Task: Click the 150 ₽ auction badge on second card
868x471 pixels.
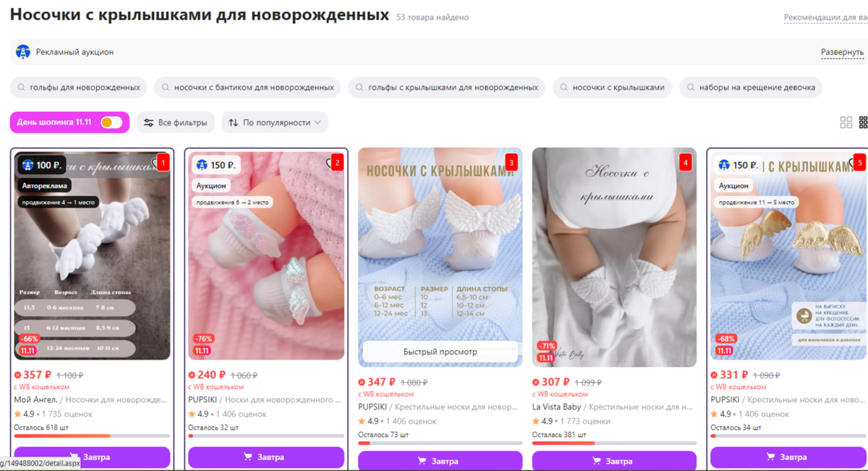Action: (216, 165)
